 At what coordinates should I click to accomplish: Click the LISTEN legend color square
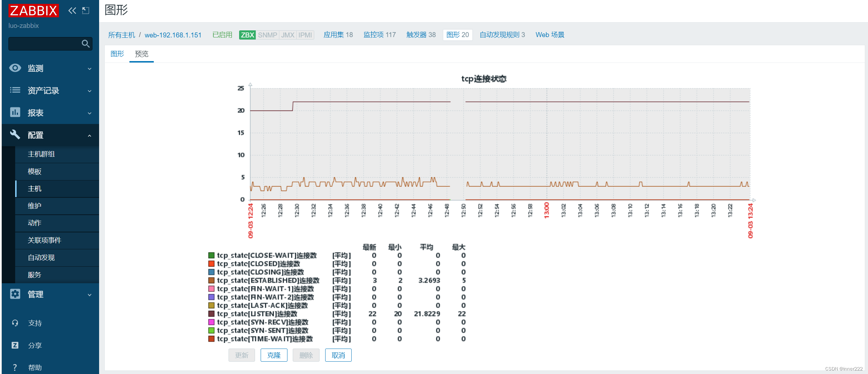click(211, 314)
